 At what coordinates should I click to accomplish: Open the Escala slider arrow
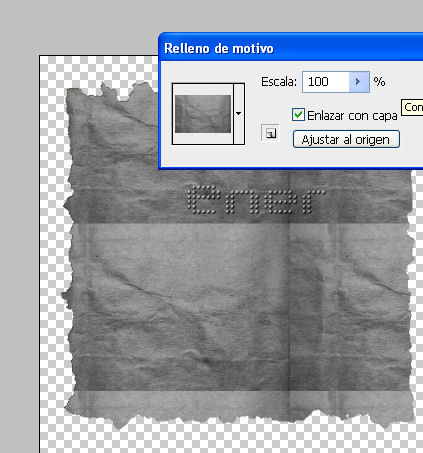[359, 82]
